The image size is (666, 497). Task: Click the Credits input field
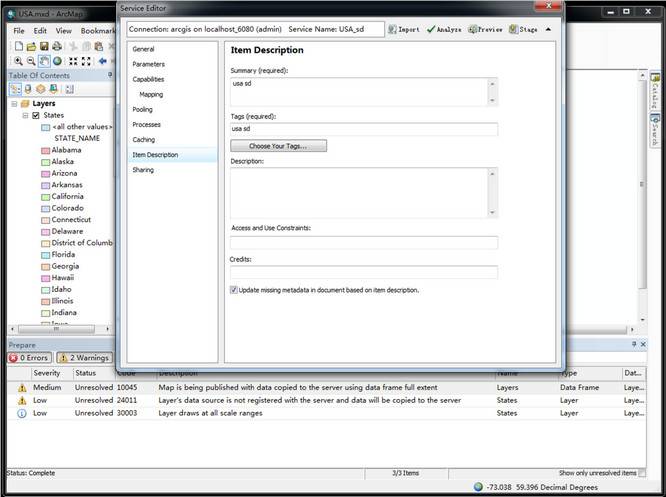coord(364,272)
